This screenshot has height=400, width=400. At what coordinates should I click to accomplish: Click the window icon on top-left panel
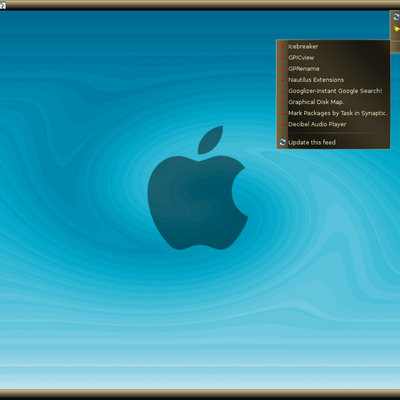tap(3, 5)
